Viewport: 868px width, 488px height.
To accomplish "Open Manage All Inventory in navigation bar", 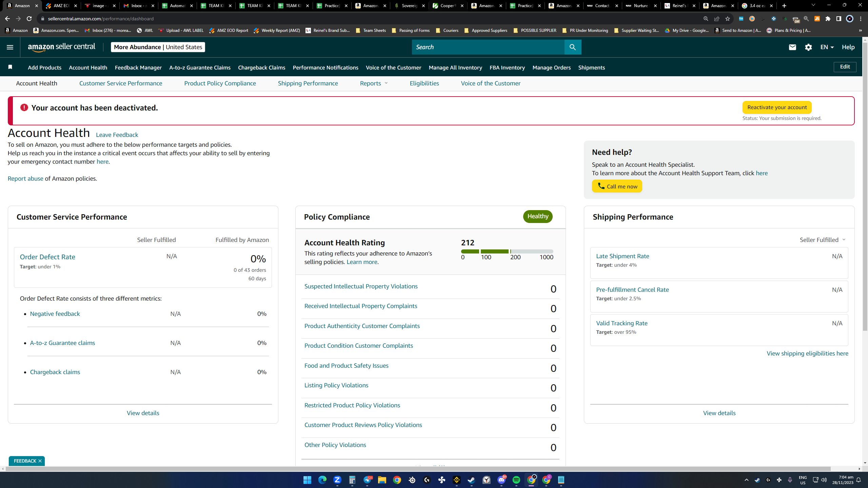I will point(455,67).
